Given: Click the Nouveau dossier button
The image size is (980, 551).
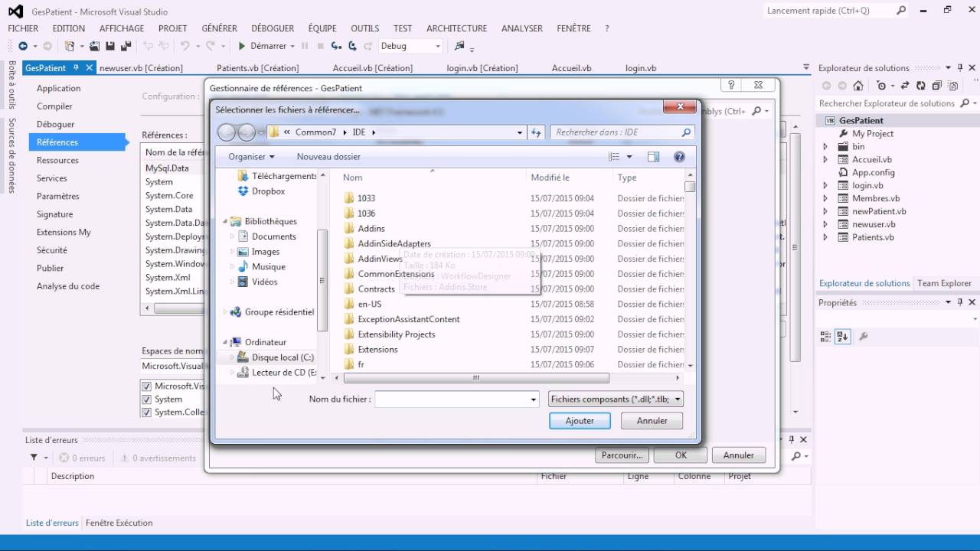Looking at the screenshot, I should pos(328,157).
